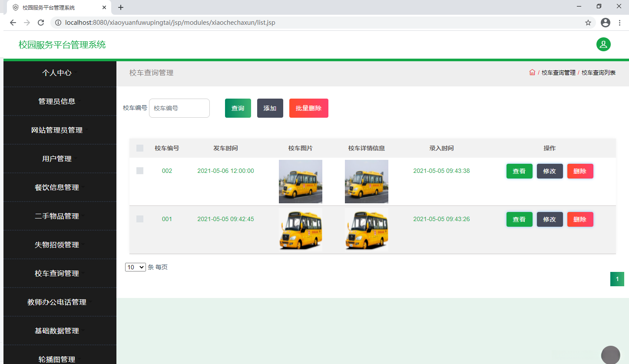Click the browser address bar URL
The image size is (629, 364).
point(170,23)
